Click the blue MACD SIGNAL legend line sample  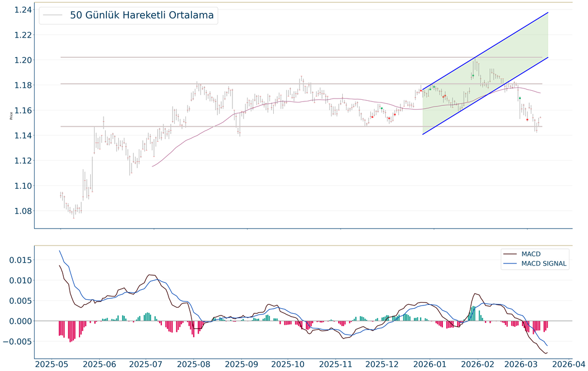[510, 263]
